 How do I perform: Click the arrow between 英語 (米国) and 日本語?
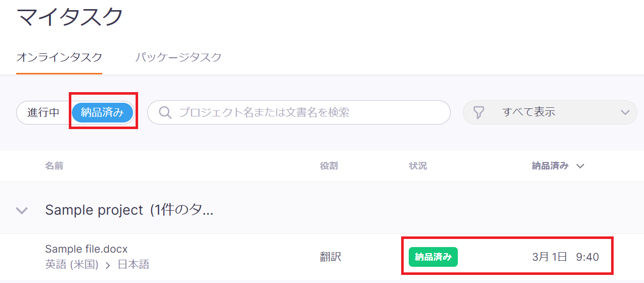click(x=108, y=265)
